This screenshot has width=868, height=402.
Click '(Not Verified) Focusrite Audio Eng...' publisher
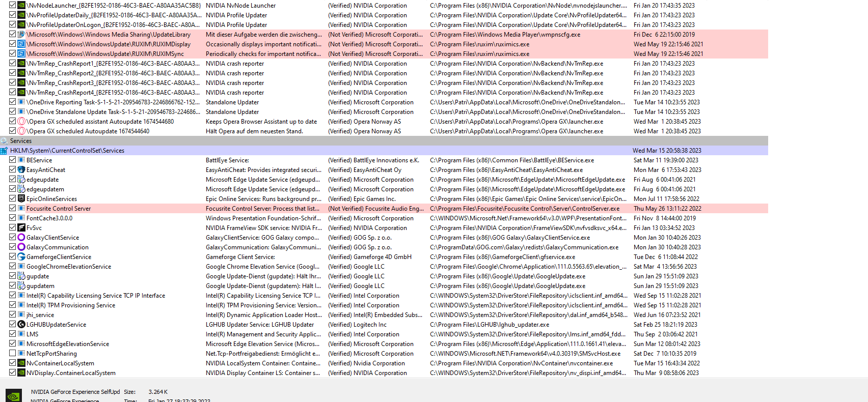point(376,209)
